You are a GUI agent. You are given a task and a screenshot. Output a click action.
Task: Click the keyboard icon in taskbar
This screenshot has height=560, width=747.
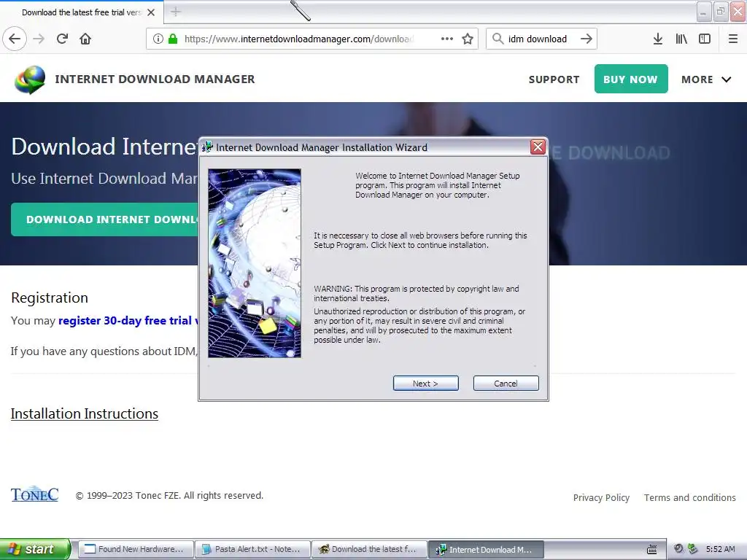pyautogui.click(x=651, y=550)
